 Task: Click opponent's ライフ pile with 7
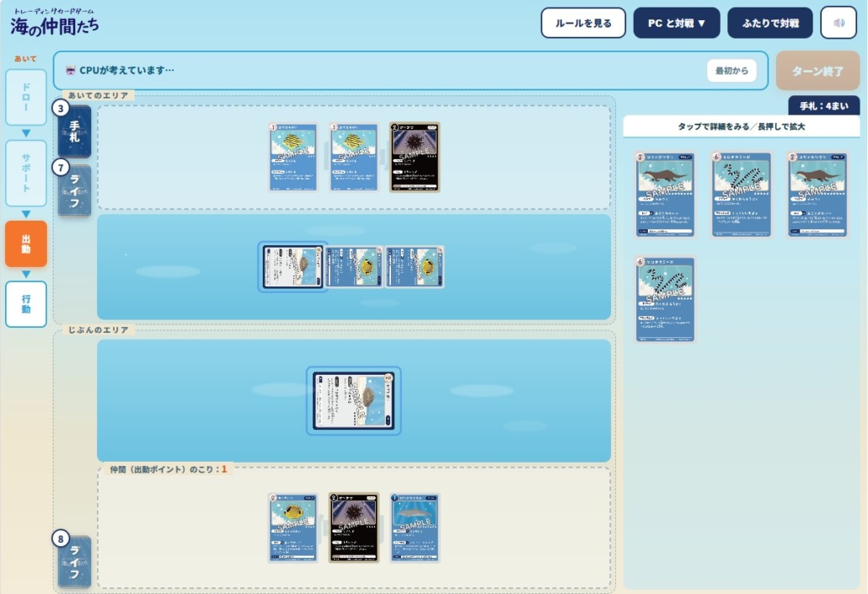[x=74, y=190]
